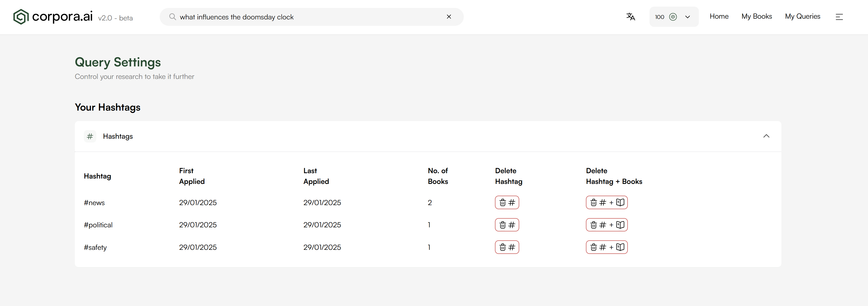Delete the #political hashtag

[507, 225]
